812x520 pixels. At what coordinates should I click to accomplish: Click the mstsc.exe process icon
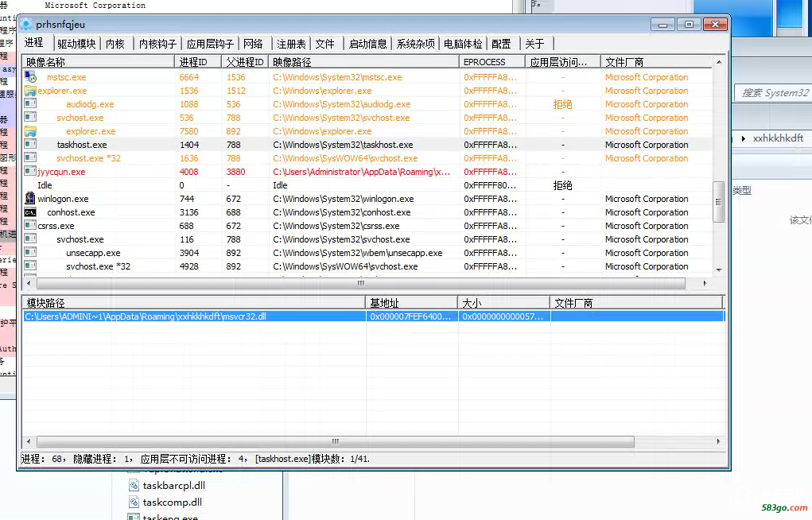point(30,77)
